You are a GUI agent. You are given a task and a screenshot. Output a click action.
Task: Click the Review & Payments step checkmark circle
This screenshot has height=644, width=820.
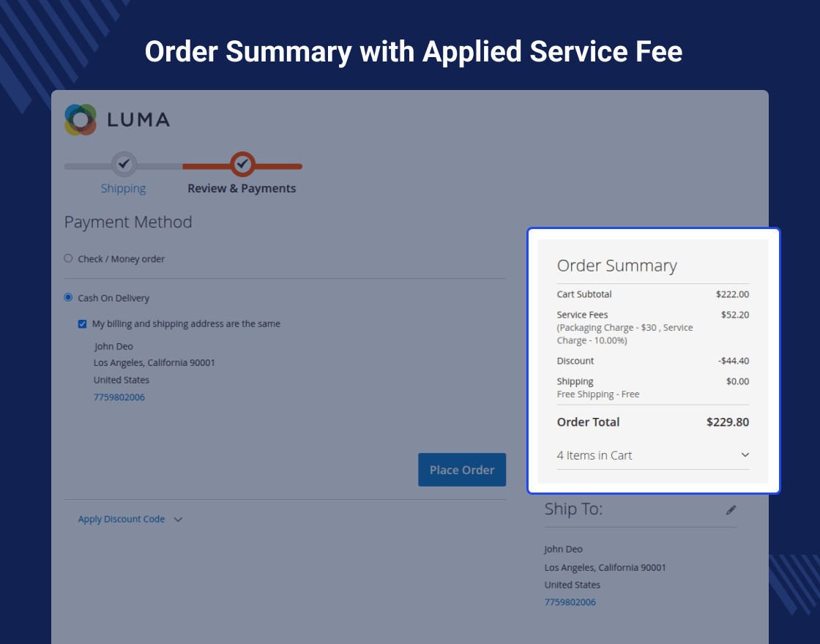[x=242, y=164]
